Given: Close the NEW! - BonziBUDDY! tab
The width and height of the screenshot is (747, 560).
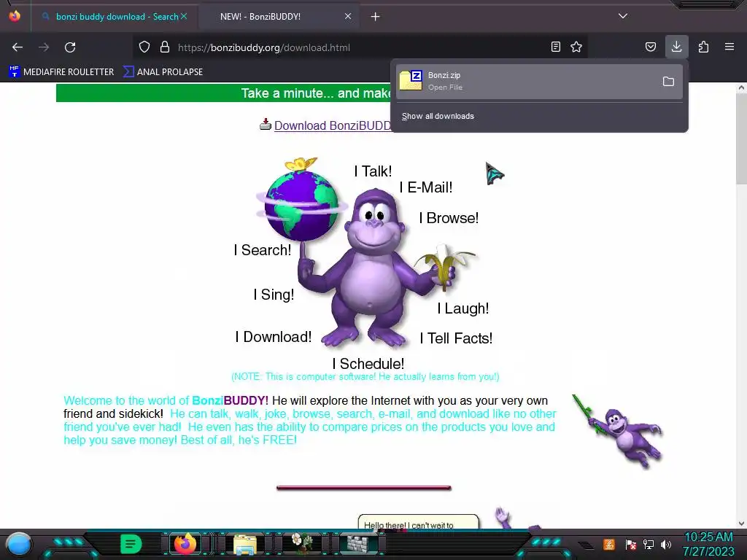Looking at the screenshot, I should pyautogui.click(x=348, y=16).
